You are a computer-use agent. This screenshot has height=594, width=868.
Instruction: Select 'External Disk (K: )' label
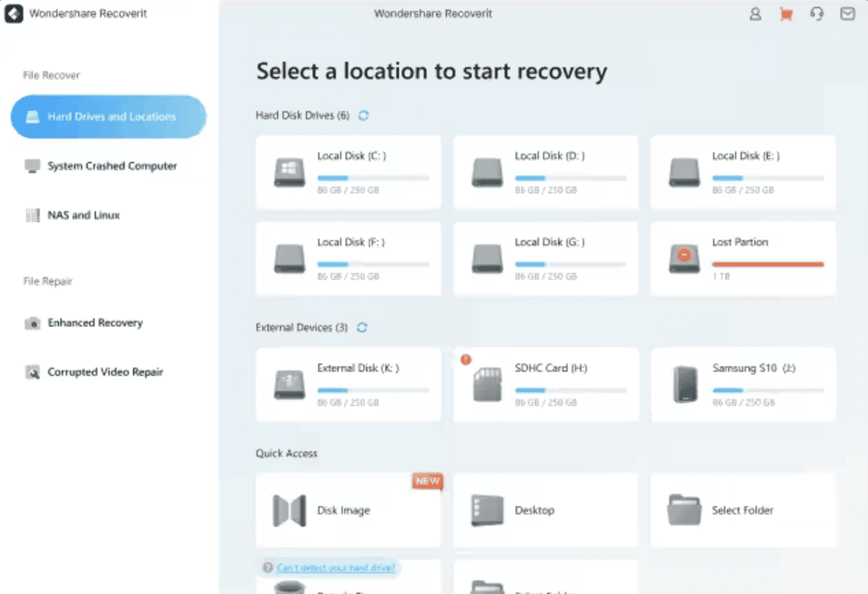tap(358, 368)
